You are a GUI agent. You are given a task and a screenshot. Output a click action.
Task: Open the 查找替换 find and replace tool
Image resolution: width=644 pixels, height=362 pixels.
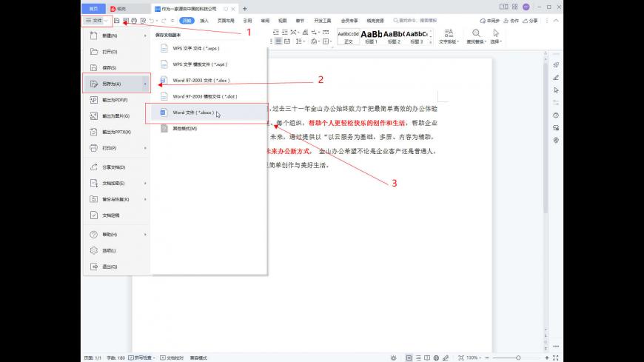(x=476, y=36)
